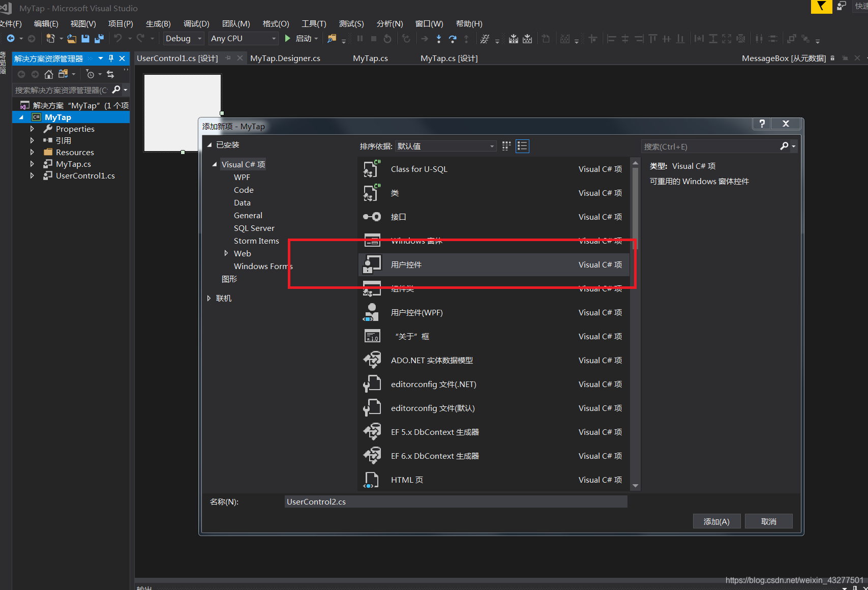Select the HTML 页 template
868x590 pixels.
pos(494,480)
